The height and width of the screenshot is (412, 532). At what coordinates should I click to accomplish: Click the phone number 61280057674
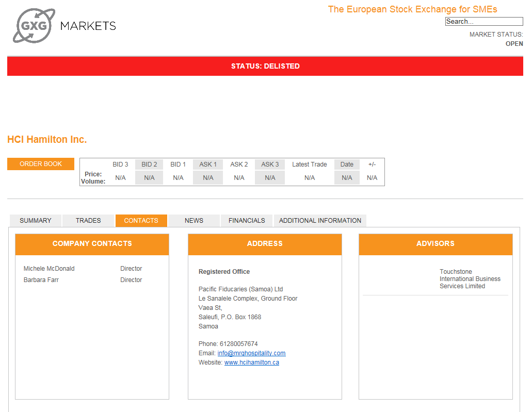pyautogui.click(x=238, y=344)
